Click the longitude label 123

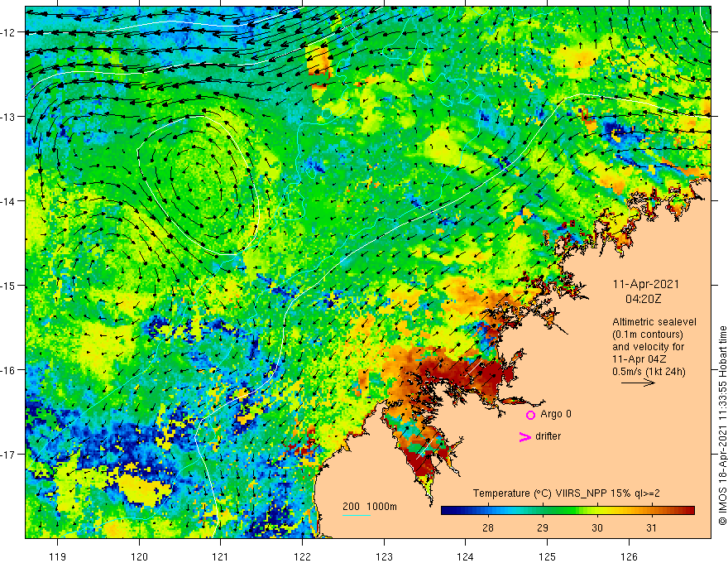(x=384, y=556)
